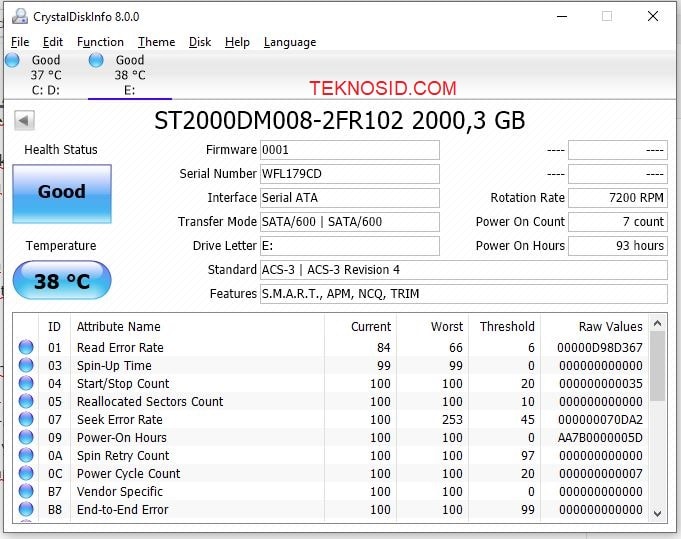Image resolution: width=681 pixels, height=539 pixels.
Task: Select the Reallocated Sectors Count attribute name
Action: click(x=150, y=402)
